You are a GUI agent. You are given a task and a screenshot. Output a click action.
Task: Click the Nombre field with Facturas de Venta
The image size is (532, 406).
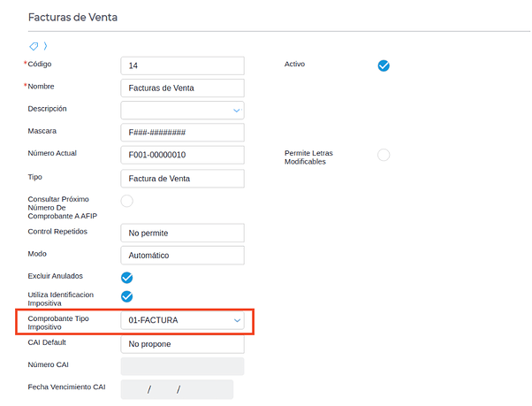181,88
